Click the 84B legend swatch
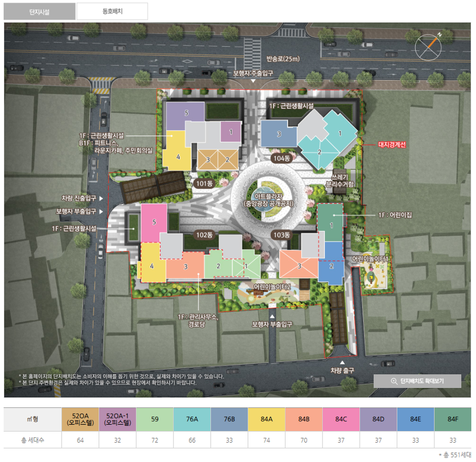476x462 pixels. 304,419
